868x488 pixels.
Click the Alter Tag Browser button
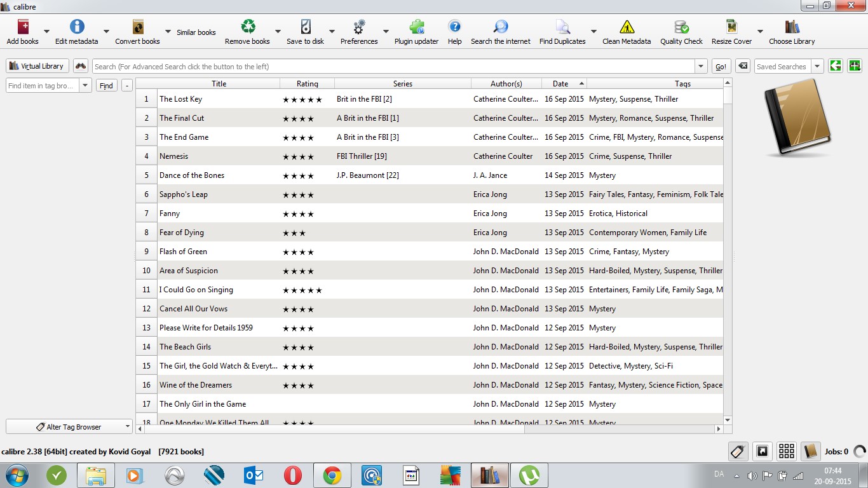coord(69,427)
